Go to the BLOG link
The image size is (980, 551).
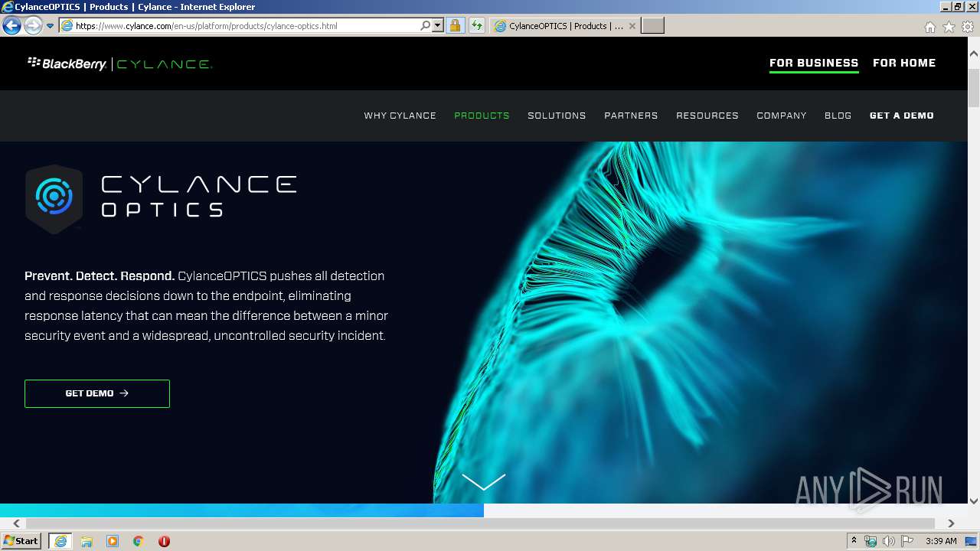tap(838, 116)
